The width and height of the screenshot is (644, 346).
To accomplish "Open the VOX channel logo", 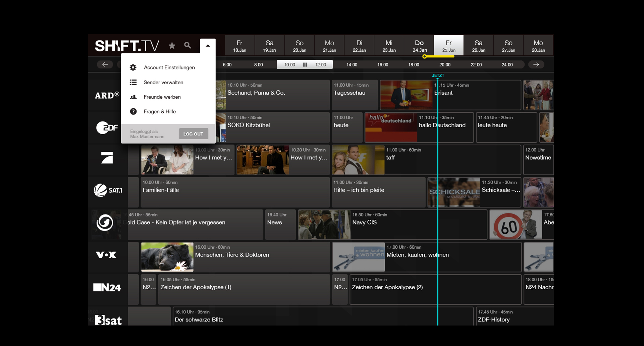I will point(106,255).
